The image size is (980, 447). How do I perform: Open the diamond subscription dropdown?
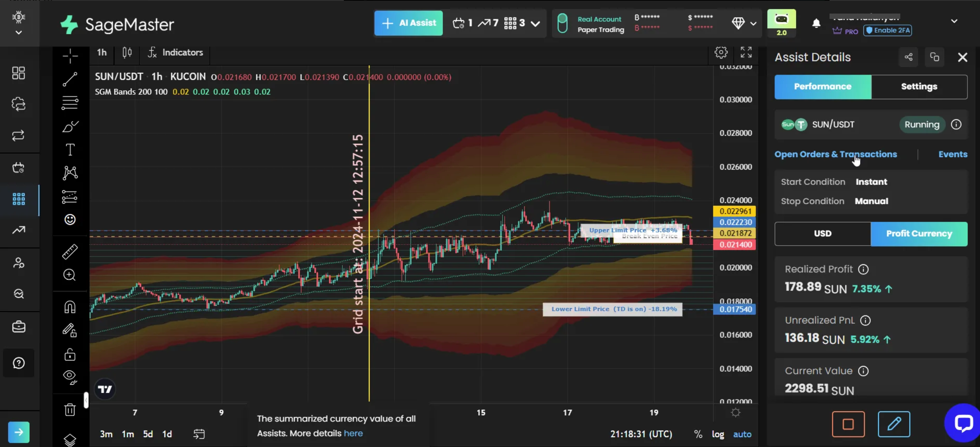744,24
